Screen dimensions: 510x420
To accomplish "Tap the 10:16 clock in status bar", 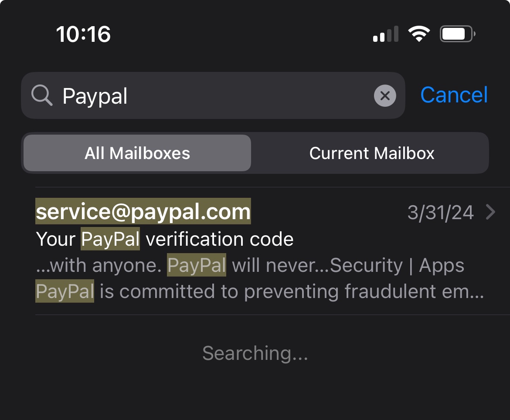I will tap(83, 34).
